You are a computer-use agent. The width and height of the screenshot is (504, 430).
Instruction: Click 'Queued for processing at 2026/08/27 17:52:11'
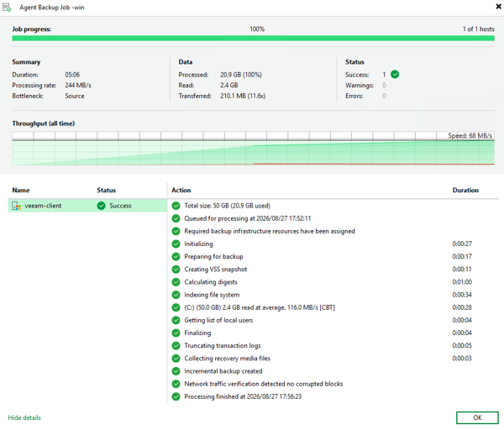(248, 218)
